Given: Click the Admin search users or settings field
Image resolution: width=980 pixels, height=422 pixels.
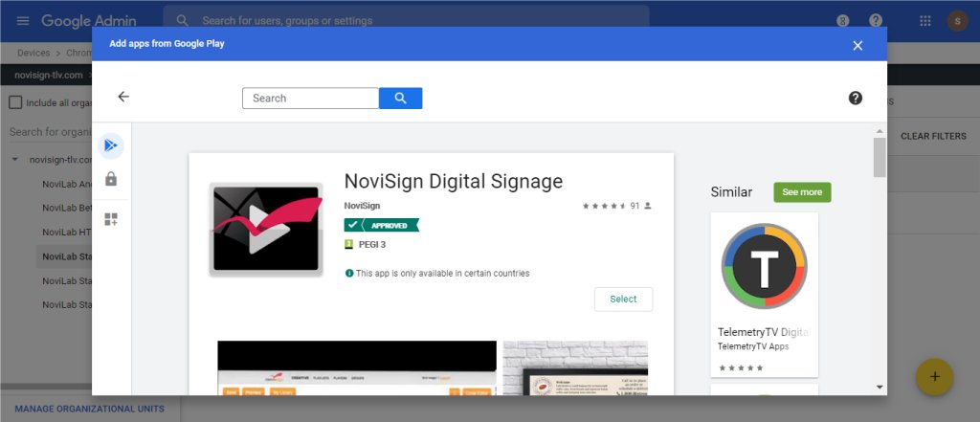Looking at the screenshot, I should click(406, 21).
